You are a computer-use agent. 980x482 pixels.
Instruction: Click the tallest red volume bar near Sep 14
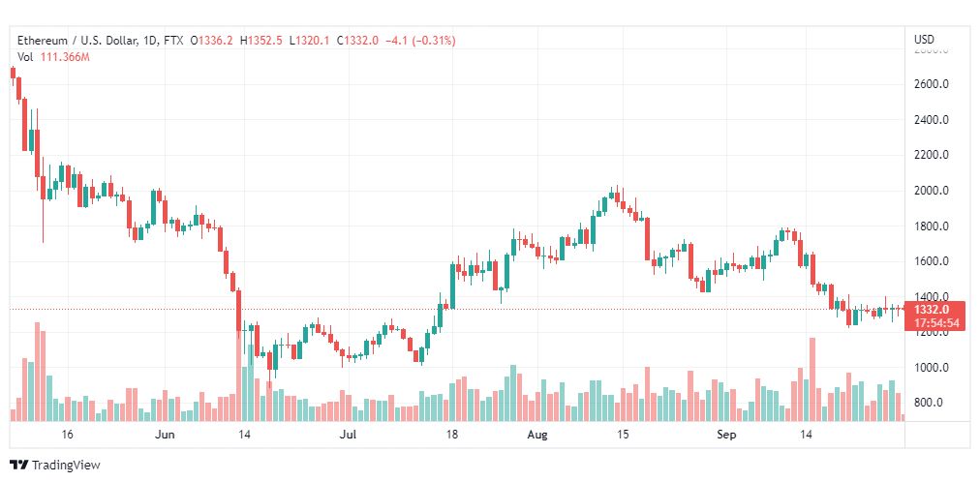(812, 379)
